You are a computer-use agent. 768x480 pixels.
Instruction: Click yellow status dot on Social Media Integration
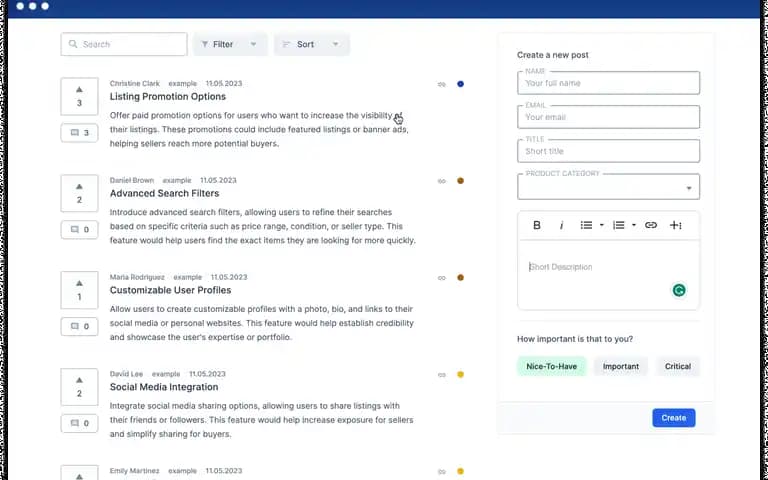click(460, 375)
